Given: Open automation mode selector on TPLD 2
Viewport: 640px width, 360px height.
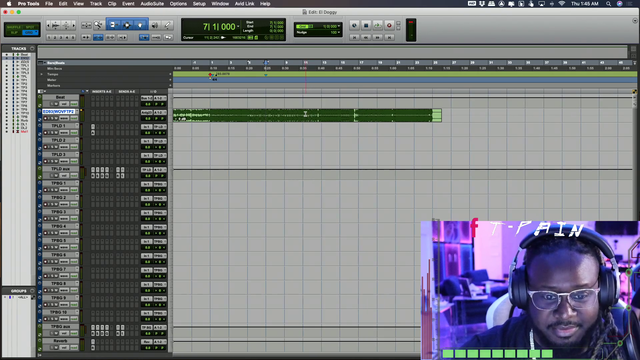Looking at the screenshot, I should click(74, 147).
